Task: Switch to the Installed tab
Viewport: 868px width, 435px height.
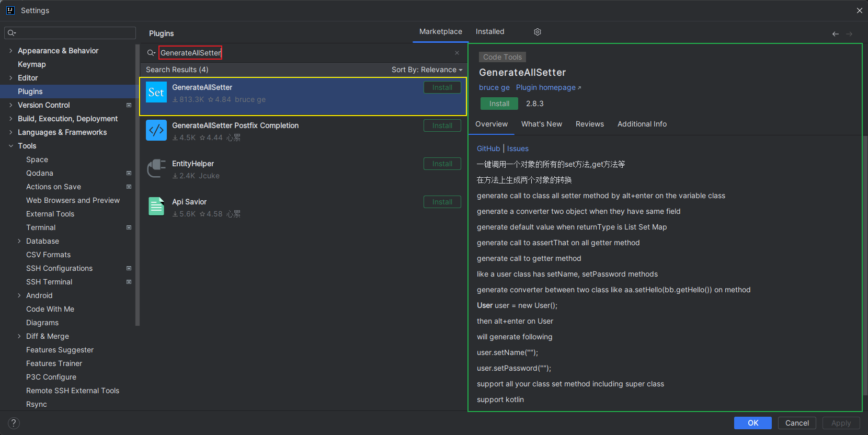Action: point(490,31)
